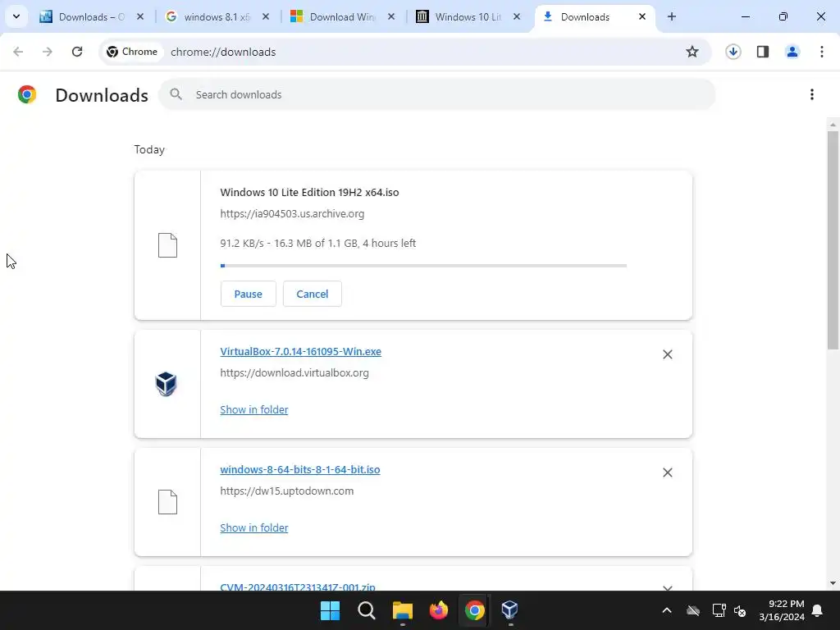The width and height of the screenshot is (840, 630).
Task: Click the Windows 10 Lite ISO file icon
Action: [x=167, y=245]
